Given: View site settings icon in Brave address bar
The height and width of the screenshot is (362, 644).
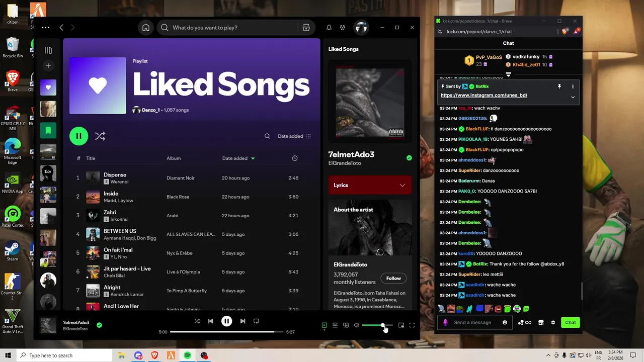Looking at the screenshot, I should (x=440, y=31).
